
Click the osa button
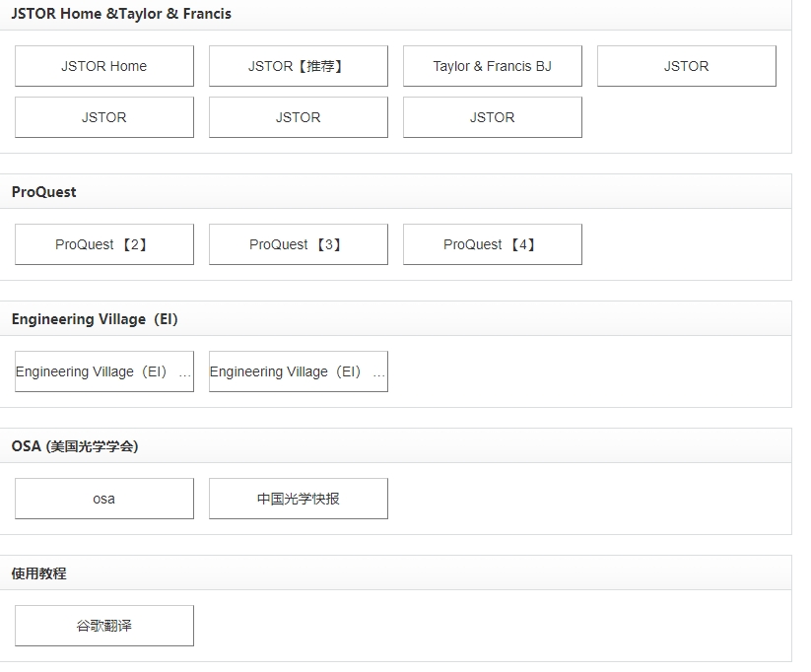tap(103, 499)
